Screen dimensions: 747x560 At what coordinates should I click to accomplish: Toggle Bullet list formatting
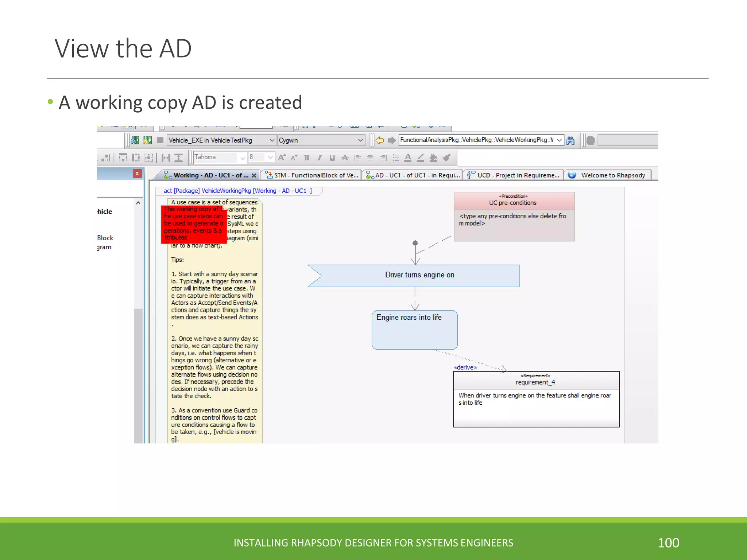396,157
